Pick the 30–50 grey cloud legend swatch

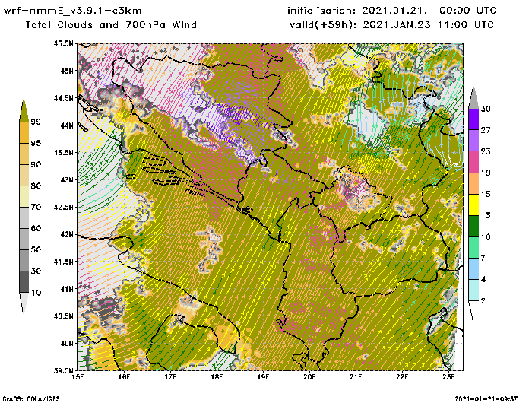pyautogui.click(x=24, y=260)
